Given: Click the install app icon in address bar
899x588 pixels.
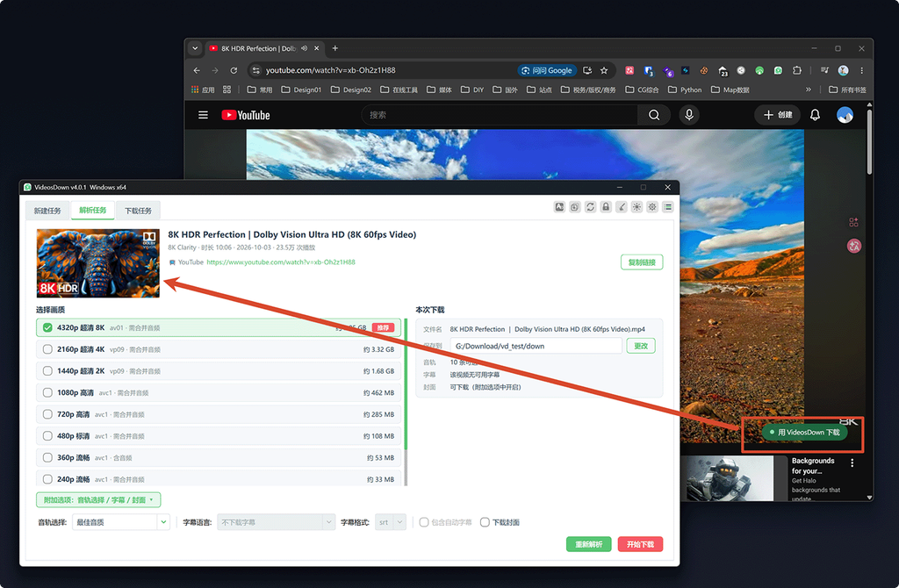Looking at the screenshot, I should [587, 70].
